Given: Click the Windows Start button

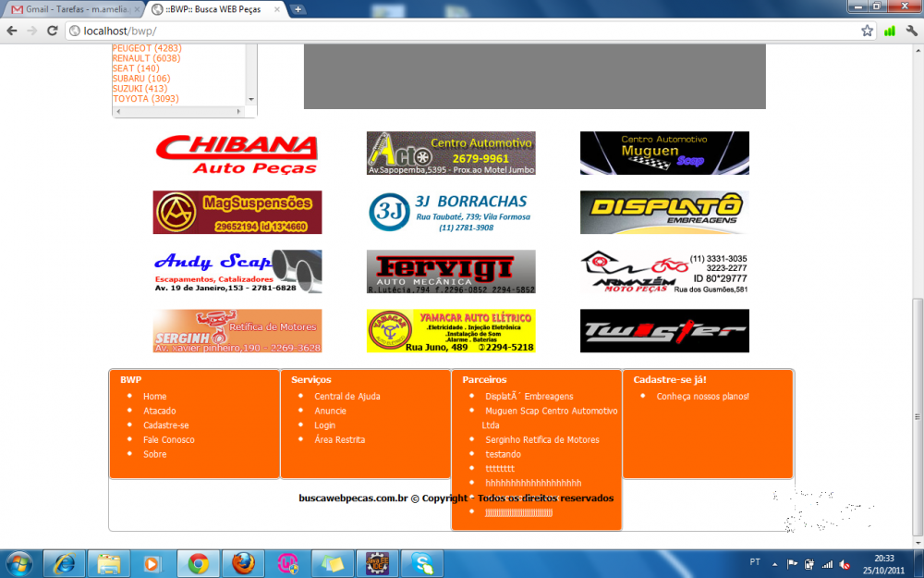Looking at the screenshot, I should 18,563.
